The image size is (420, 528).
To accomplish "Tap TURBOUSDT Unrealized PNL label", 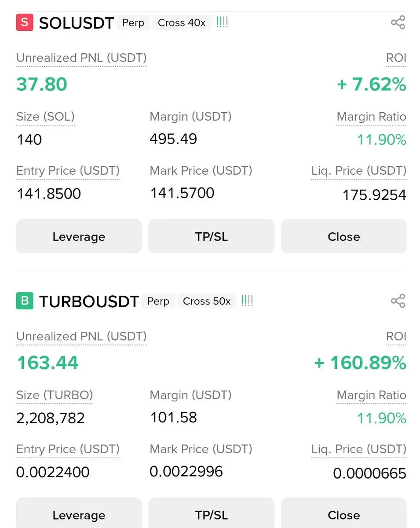I will pos(81,337).
